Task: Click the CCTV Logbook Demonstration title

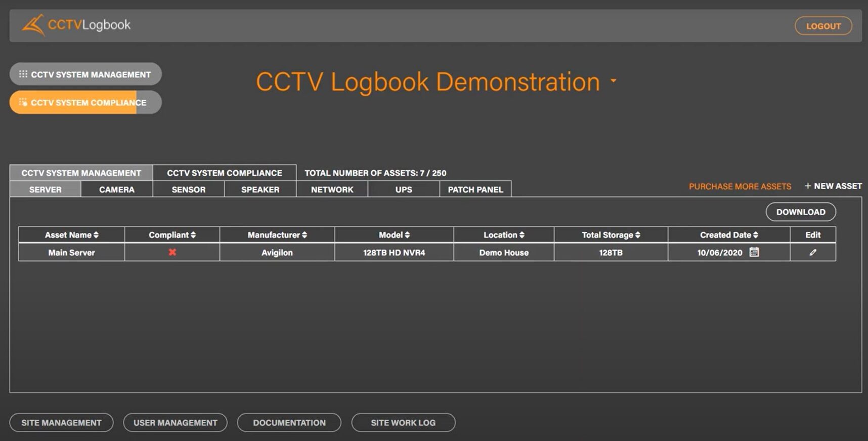Action: click(427, 82)
